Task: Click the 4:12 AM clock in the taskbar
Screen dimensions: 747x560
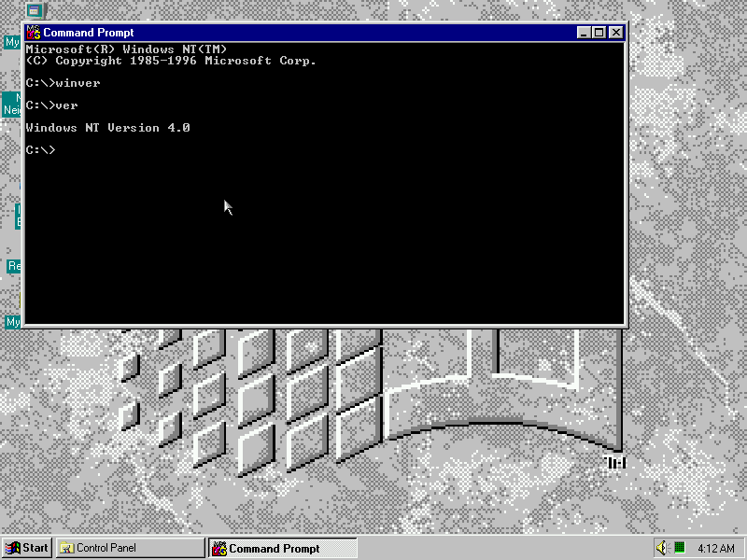Action: point(715,548)
